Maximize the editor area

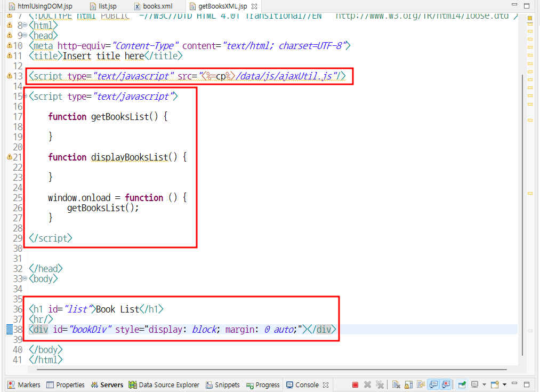pos(527,5)
